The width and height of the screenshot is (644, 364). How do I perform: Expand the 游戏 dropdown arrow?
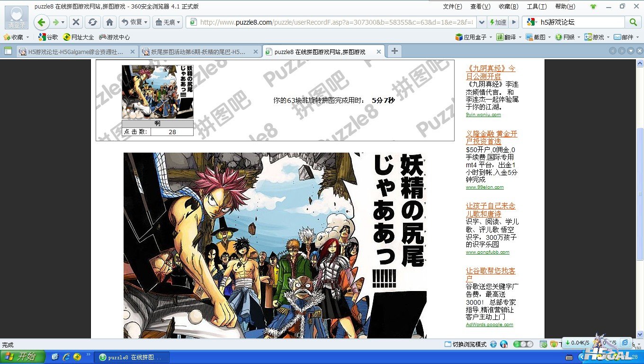[x=608, y=37]
